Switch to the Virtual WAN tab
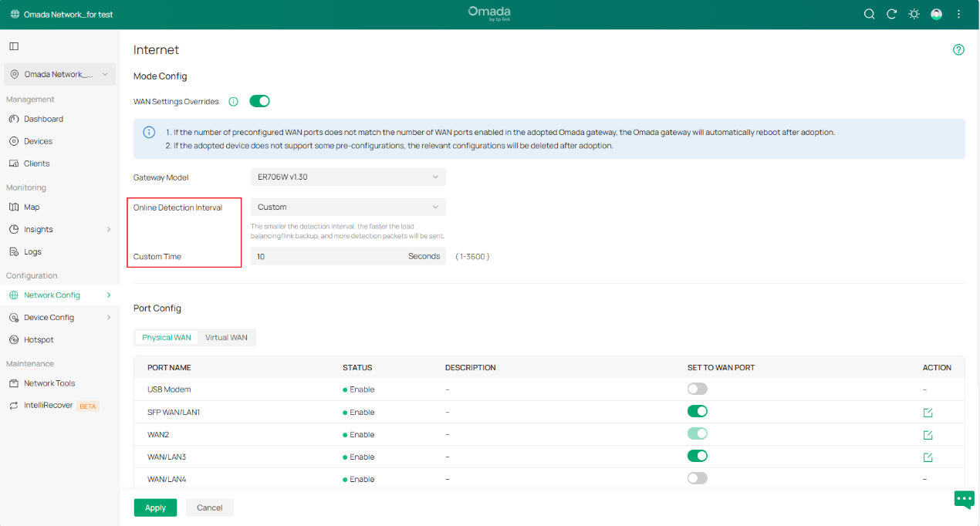This screenshot has height=526, width=980. coord(226,337)
